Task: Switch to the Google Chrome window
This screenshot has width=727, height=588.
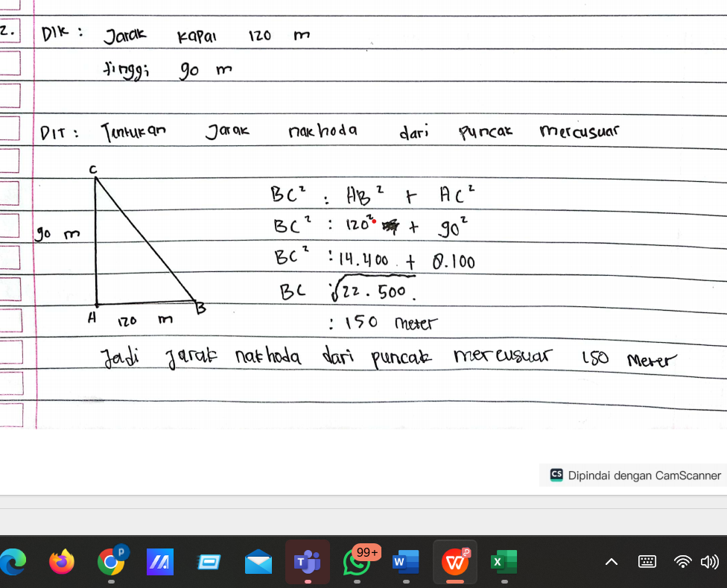Action: pos(110,561)
